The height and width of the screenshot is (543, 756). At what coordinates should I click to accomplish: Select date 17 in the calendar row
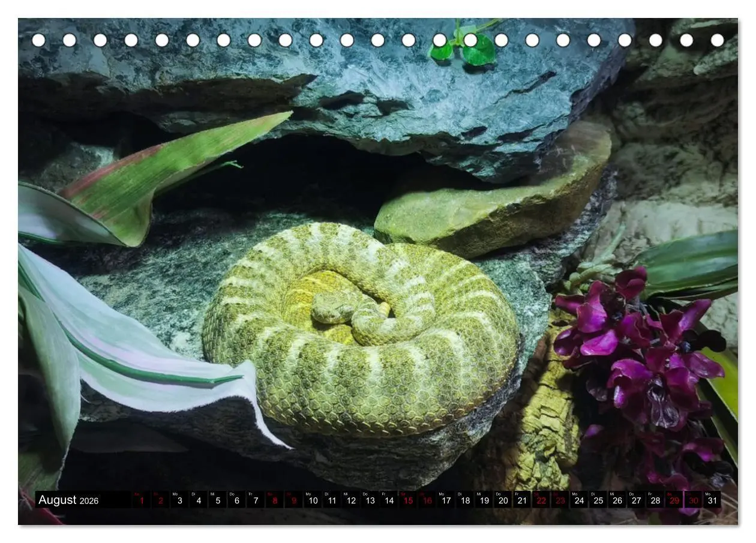coord(446,500)
